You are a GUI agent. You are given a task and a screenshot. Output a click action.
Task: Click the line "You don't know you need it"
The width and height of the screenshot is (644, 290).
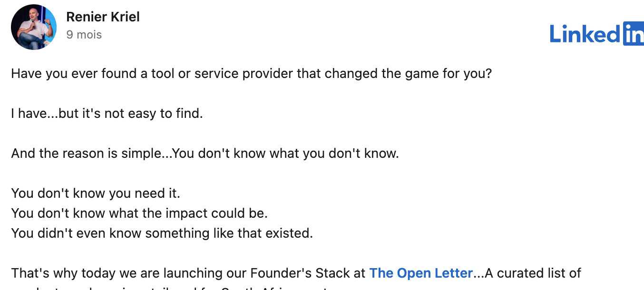click(96, 193)
